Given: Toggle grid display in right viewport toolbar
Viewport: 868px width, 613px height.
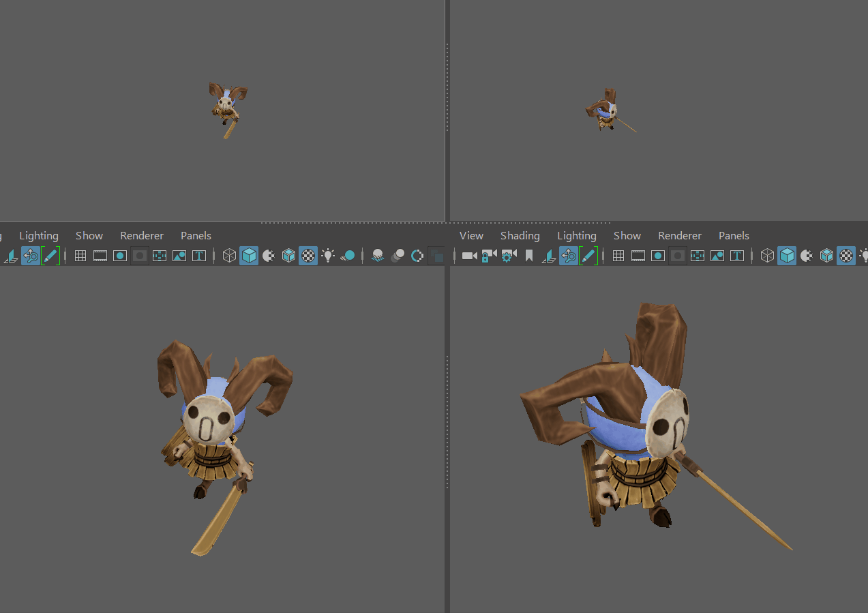Looking at the screenshot, I should (618, 256).
